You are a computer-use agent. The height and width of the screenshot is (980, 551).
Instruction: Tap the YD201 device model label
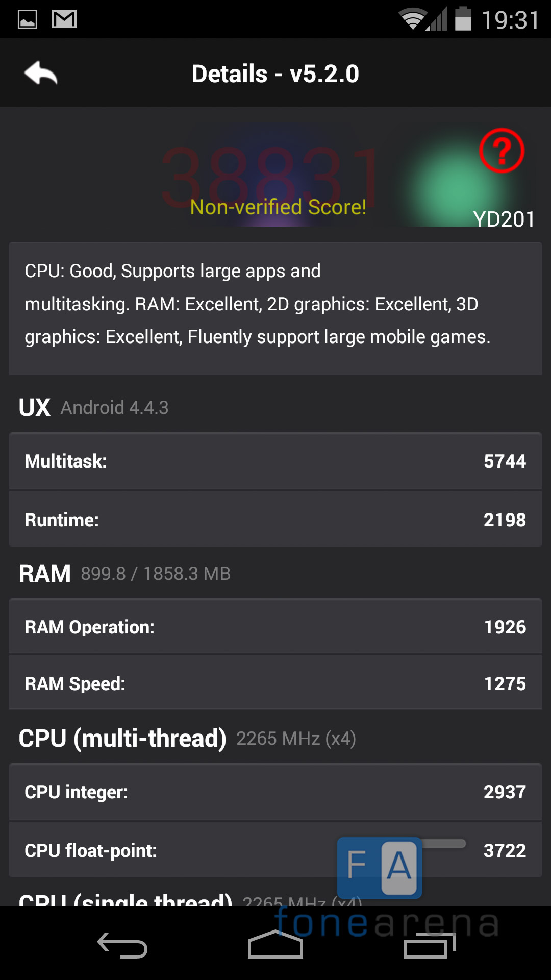coord(504,219)
